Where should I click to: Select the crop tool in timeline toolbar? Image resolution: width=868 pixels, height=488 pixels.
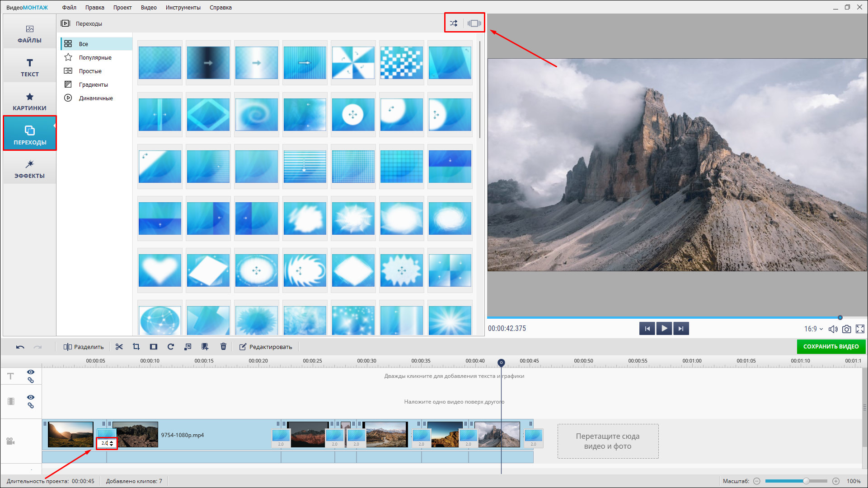tap(136, 347)
